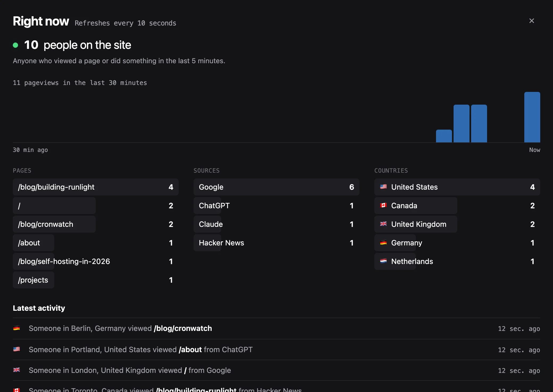553x392 pixels.
Task: Select the /projects page row
Action: [x=96, y=280]
